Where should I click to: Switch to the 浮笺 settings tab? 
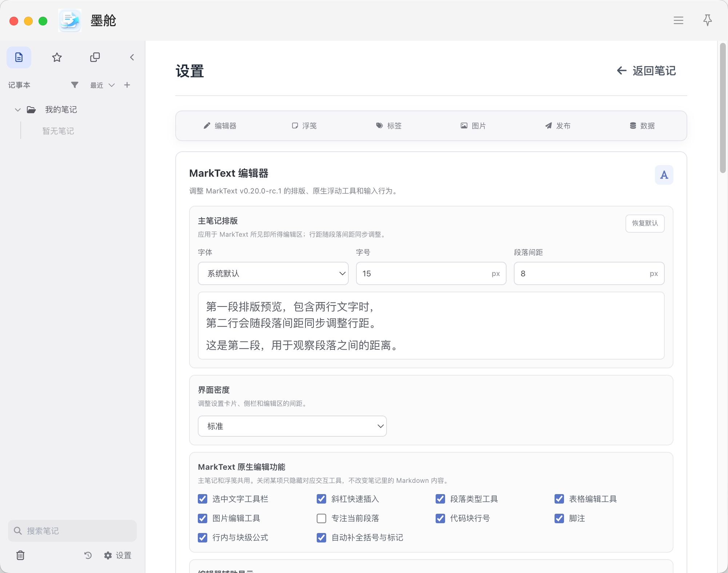(x=304, y=126)
